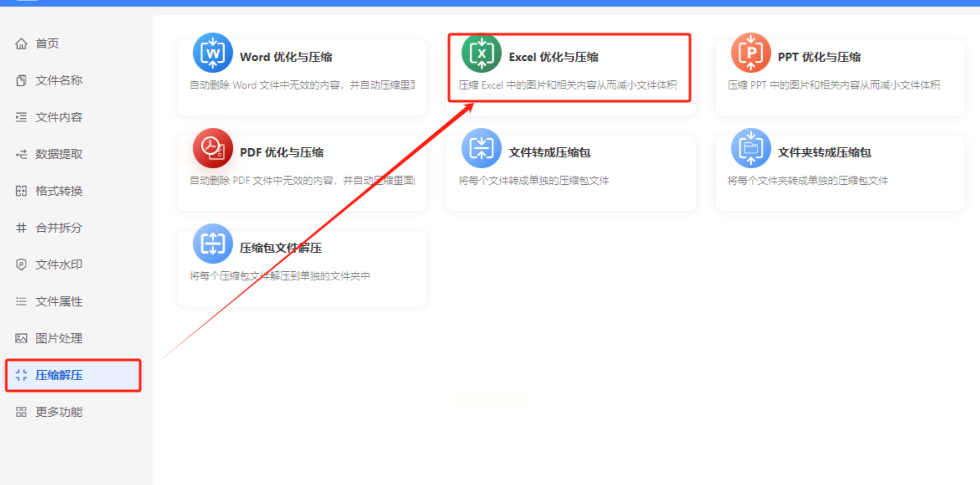The width and height of the screenshot is (980, 485).
Task: Click the Word optimize and compress icon
Action: 213,53
